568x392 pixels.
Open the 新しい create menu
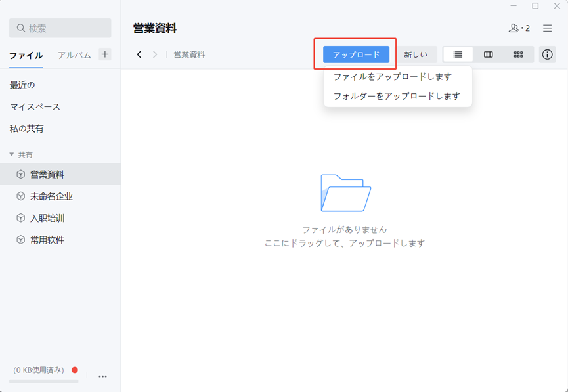(x=416, y=54)
